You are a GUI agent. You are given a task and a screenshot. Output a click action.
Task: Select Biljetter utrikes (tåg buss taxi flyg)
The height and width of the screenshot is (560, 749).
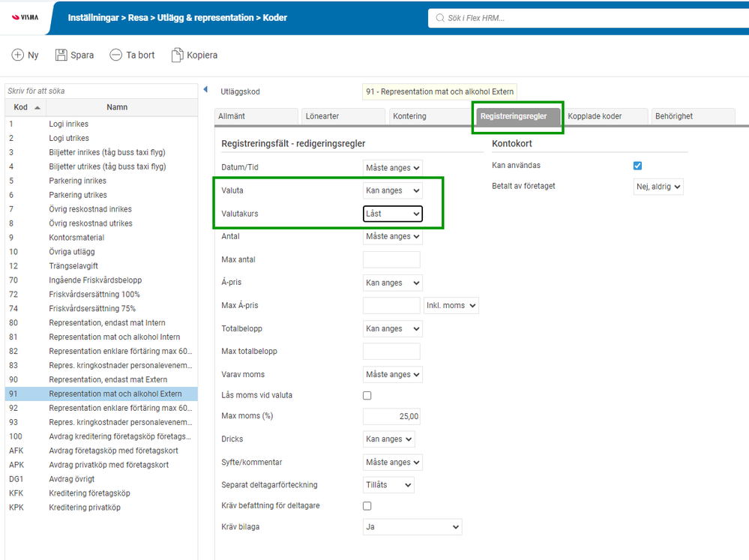tap(101, 166)
